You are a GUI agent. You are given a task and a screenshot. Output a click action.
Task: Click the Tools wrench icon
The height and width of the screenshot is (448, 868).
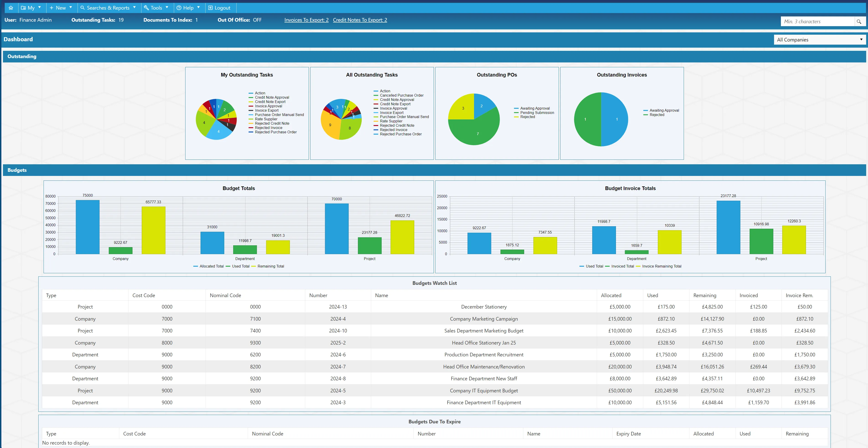[x=146, y=8]
